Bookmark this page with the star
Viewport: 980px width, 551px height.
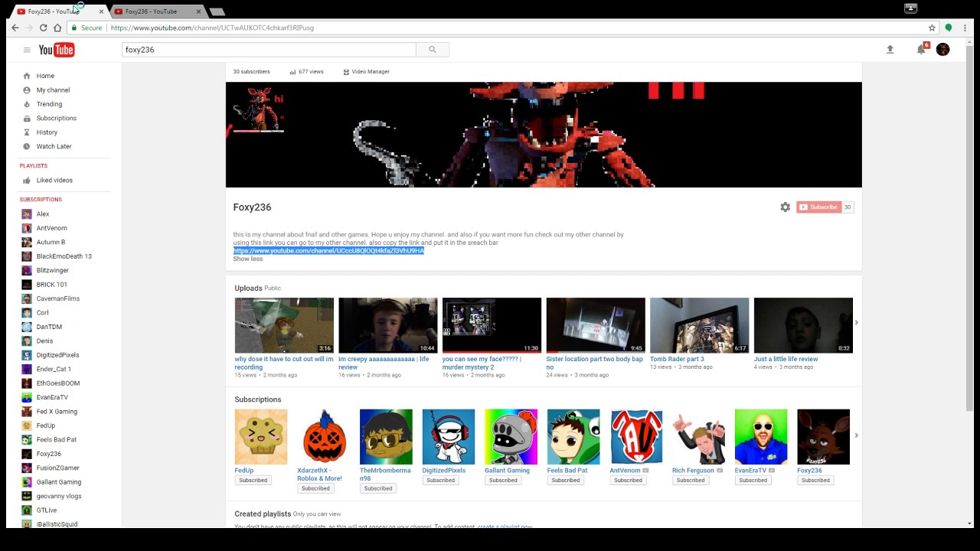(x=932, y=28)
